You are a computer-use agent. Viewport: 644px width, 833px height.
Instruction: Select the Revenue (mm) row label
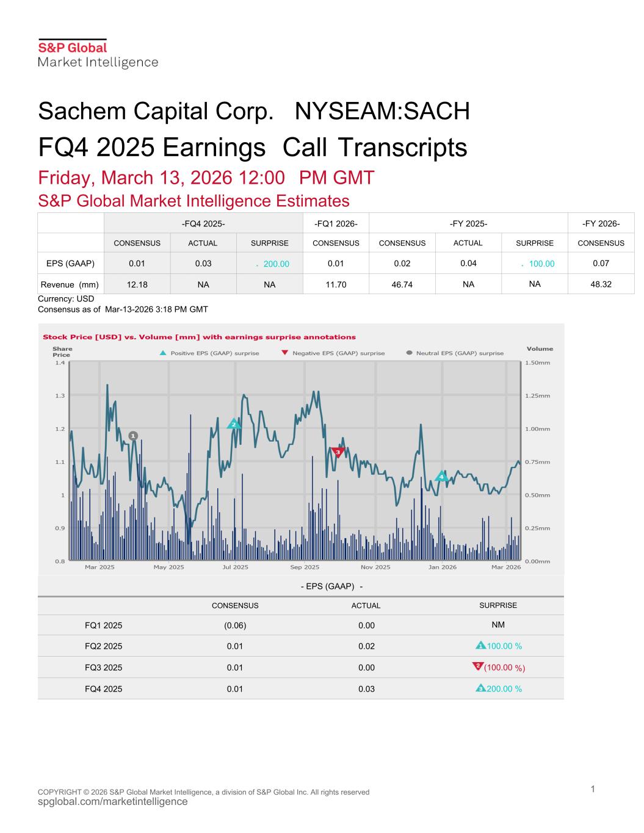coord(70,284)
